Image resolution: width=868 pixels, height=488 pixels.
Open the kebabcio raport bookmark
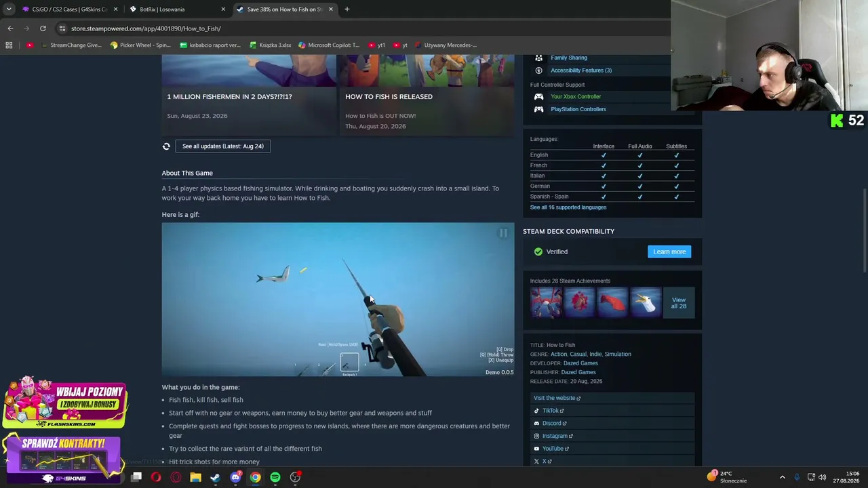tap(210, 45)
